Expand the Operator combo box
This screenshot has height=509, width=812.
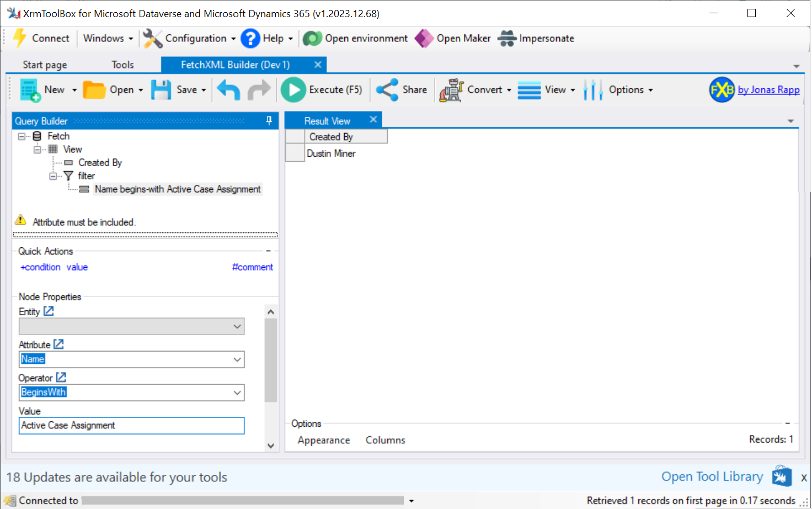click(x=237, y=393)
